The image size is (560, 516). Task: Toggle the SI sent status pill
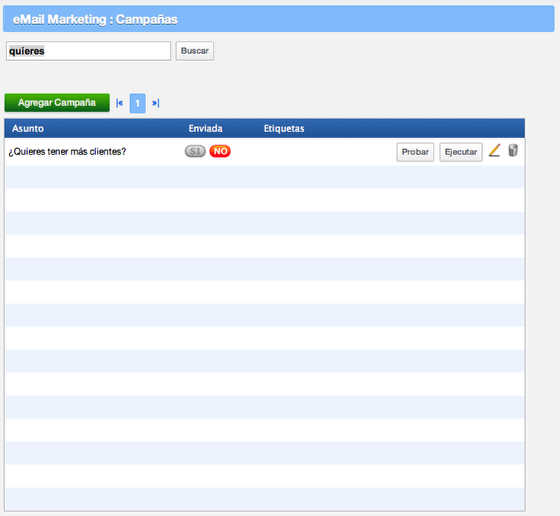click(195, 151)
